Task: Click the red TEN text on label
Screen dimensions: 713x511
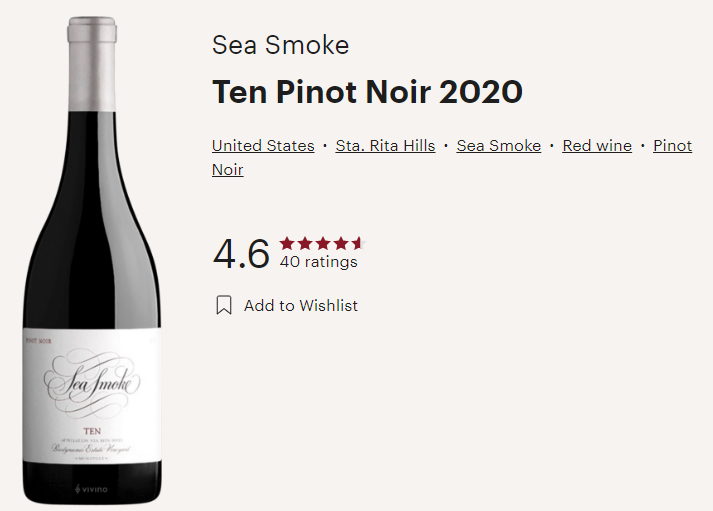Action: 92,431
